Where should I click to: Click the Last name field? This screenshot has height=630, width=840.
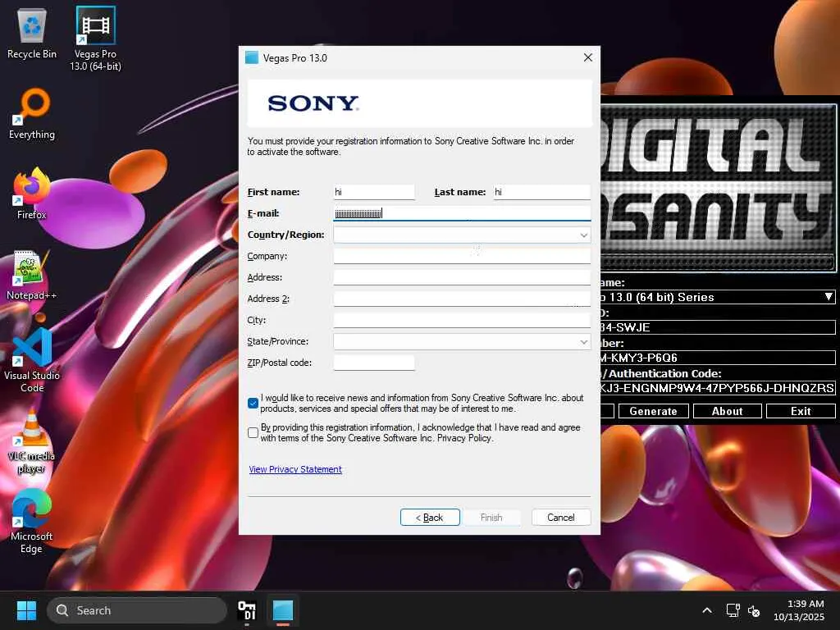click(x=541, y=192)
